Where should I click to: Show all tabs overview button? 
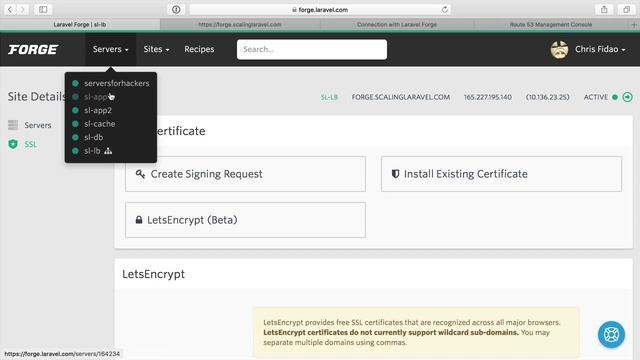click(627, 9)
